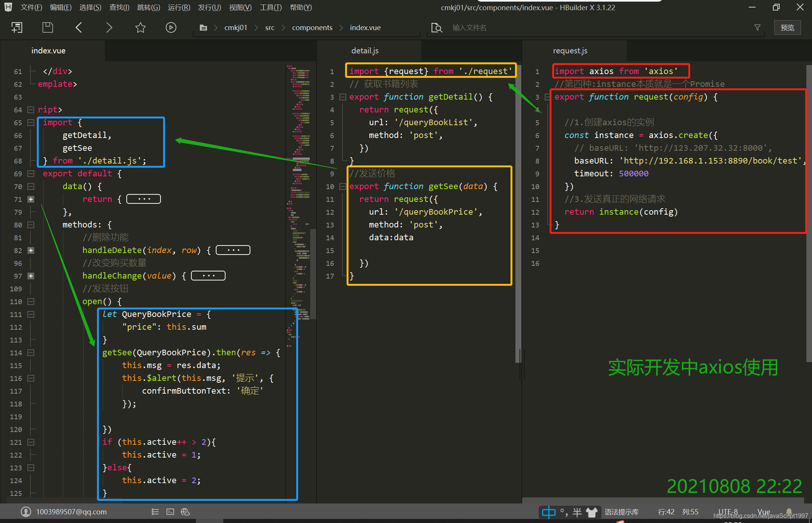Collapse the fold marker at line 64
812x523 pixels.
tap(31, 110)
